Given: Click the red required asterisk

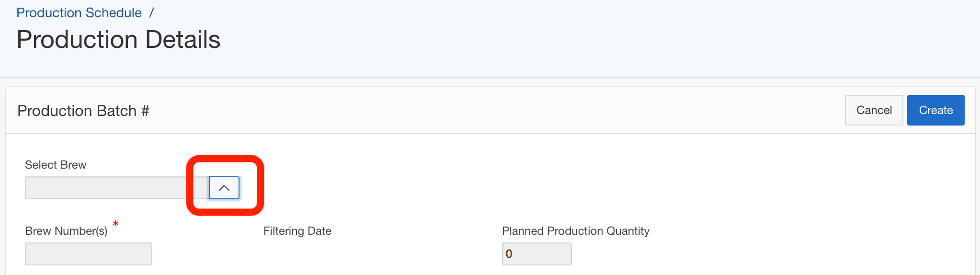Looking at the screenshot, I should coord(115,224).
